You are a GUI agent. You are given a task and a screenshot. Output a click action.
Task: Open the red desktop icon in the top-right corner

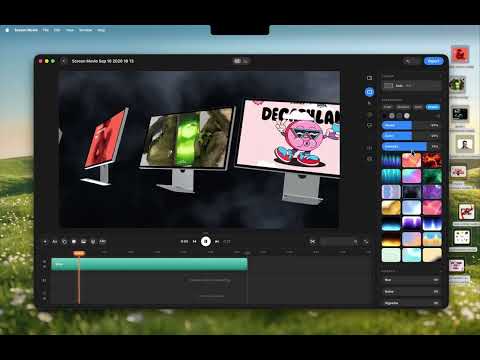tap(460, 54)
